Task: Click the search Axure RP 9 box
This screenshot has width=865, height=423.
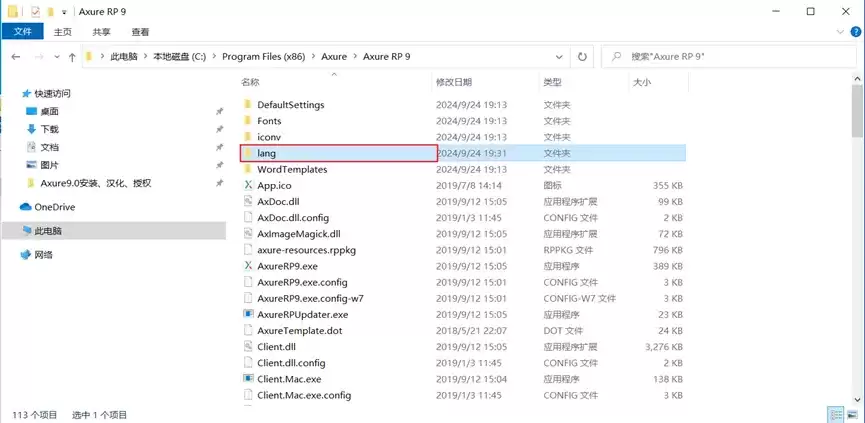Action: pyautogui.click(x=729, y=56)
